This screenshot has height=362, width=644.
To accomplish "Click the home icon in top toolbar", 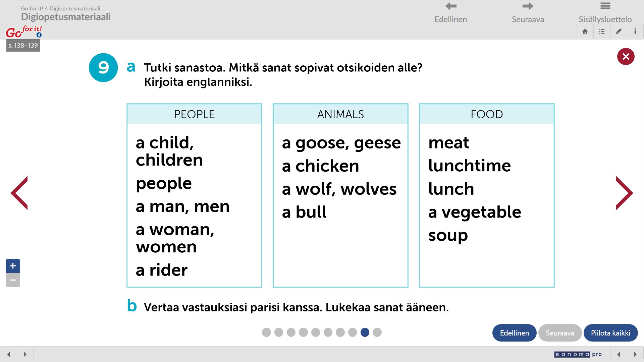I will [x=585, y=32].
